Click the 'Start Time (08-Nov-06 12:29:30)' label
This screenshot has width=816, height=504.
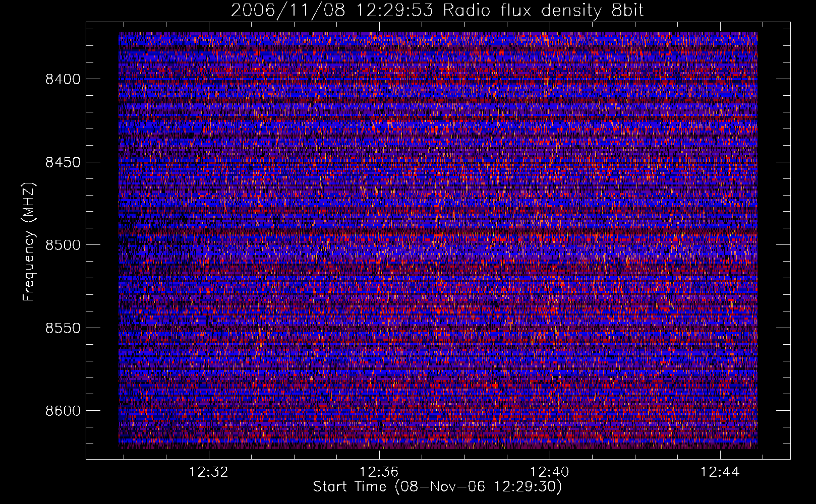coord(437,487)
